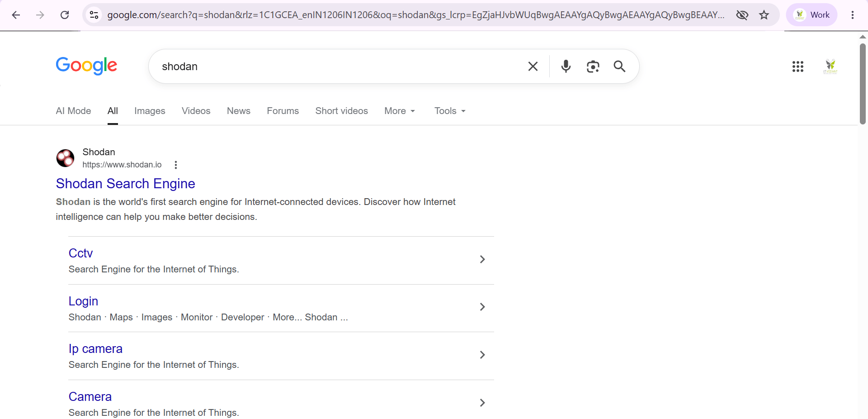Image resolution: width=868 pixels, height=419 pixels.
Task: Open the Shodan Login sitelink
Action: point(84,301)
